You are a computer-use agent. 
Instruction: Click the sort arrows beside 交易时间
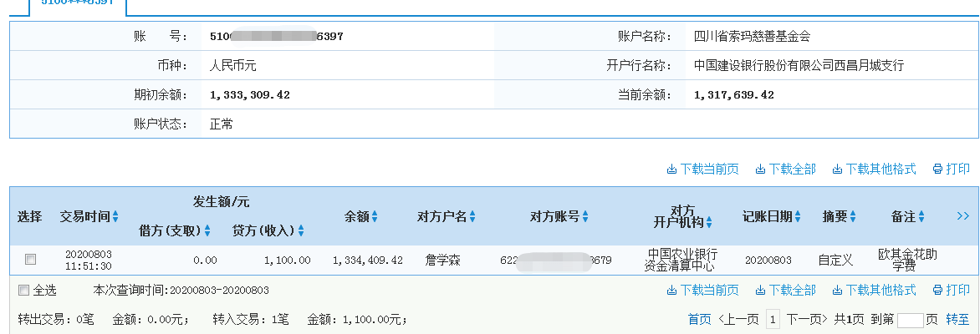tap(116, 216)
